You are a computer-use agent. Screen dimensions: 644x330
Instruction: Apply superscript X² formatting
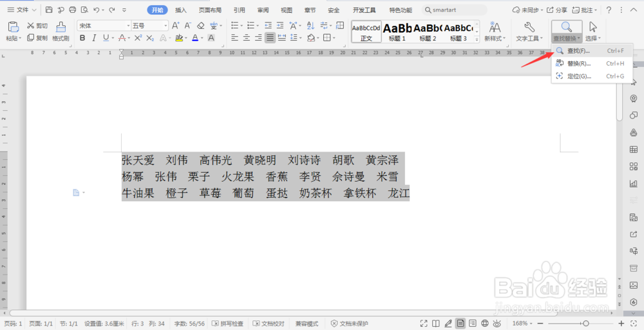[138, 38]
